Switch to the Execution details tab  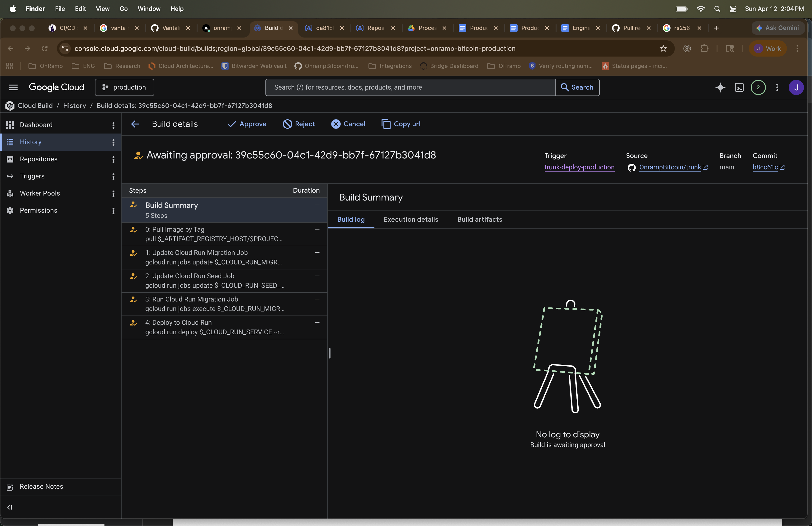tap(411, 220)
